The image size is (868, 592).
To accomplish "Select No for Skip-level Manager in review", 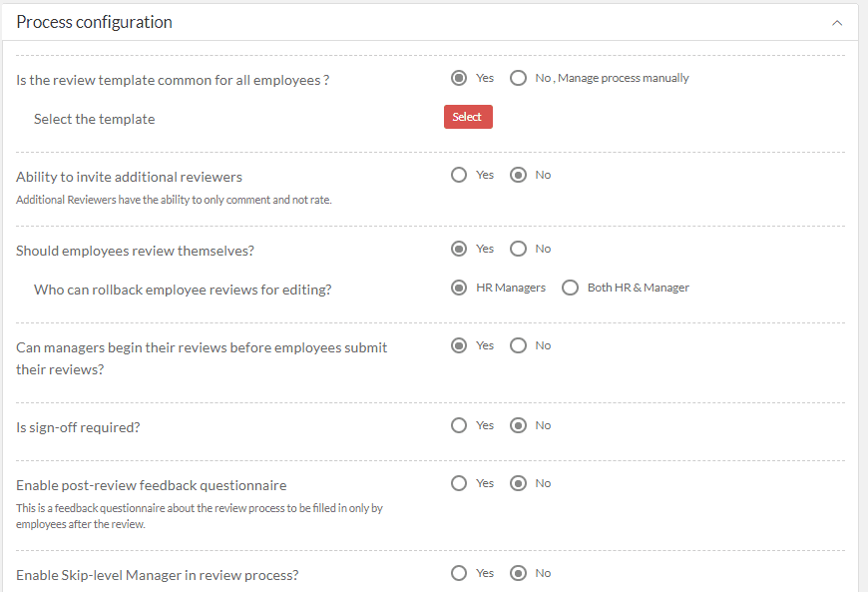I will coord(518,573).
